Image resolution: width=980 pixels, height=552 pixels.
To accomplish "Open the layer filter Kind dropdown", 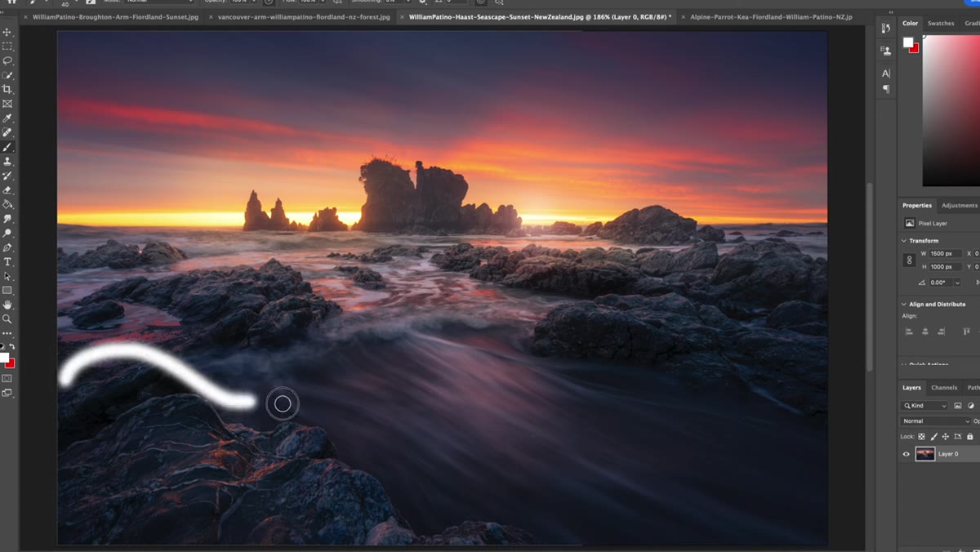I will coord(925,406).
